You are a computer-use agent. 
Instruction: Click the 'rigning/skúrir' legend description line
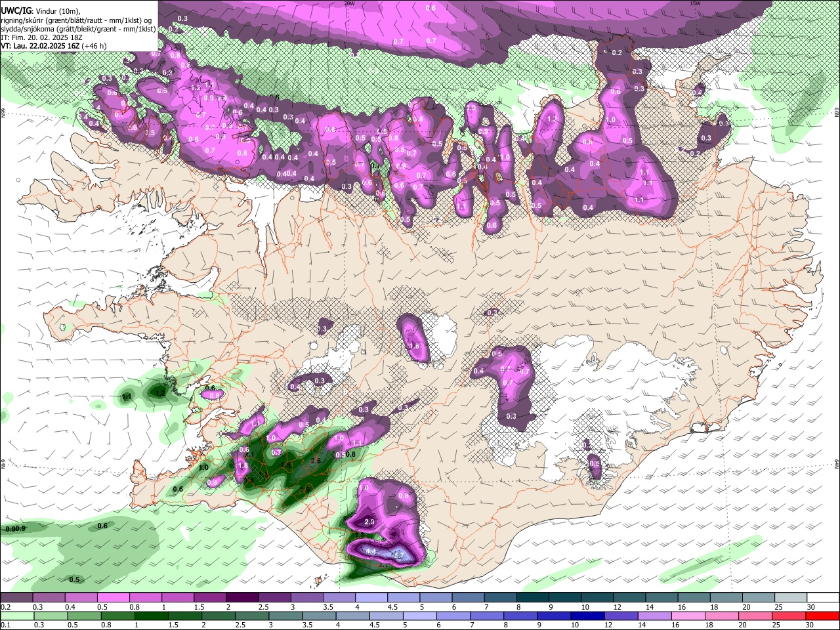76,20
